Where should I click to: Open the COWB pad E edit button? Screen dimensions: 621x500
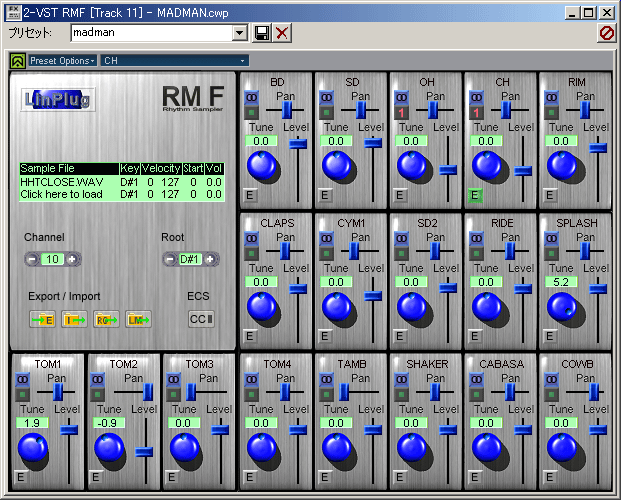(549, 477)
